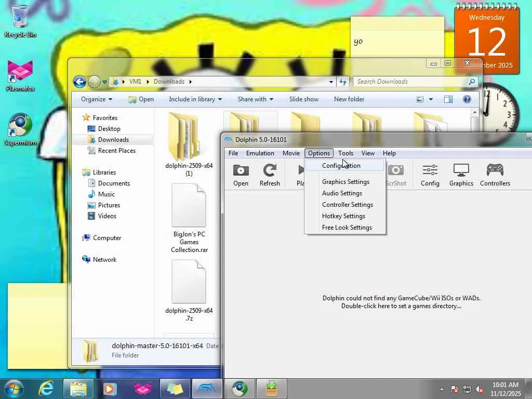Viewport: 532px width, 399px height.
Task: Click the set games directory message
Action: point(401,302)
